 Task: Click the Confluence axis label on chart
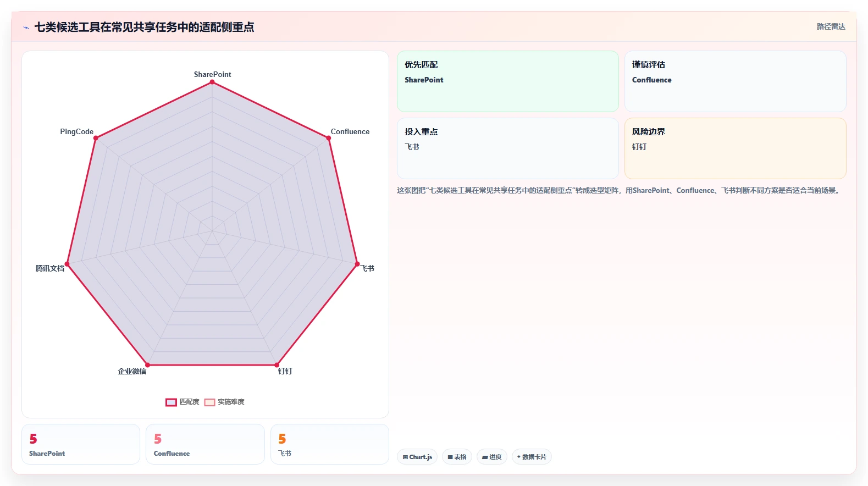tap(350, 131)
